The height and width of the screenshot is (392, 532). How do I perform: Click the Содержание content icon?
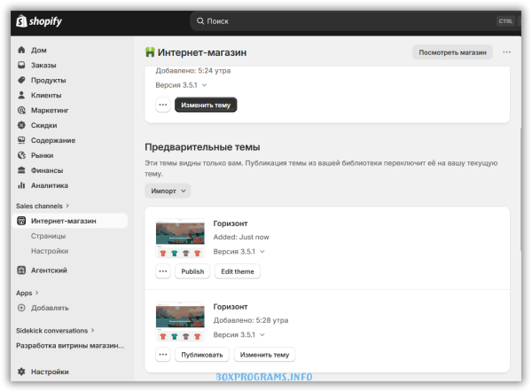[21, 140]
